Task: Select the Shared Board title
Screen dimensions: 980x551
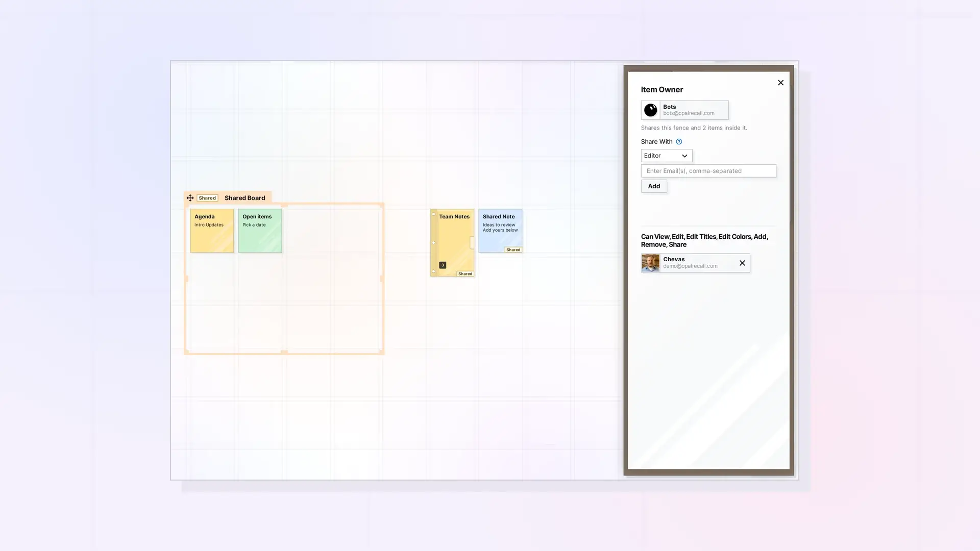Action: tap(244, 198)
